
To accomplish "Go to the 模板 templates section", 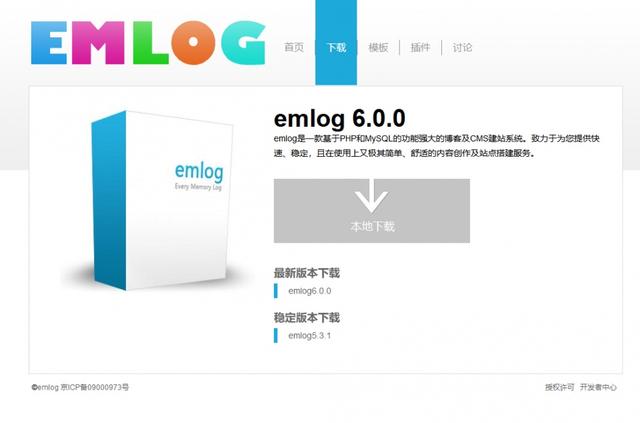I will (378, 47).
